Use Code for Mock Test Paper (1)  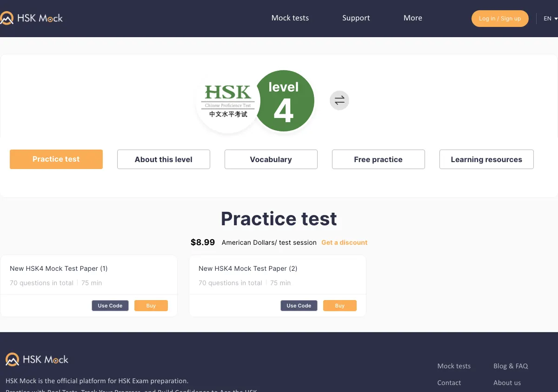click(110, 306)
